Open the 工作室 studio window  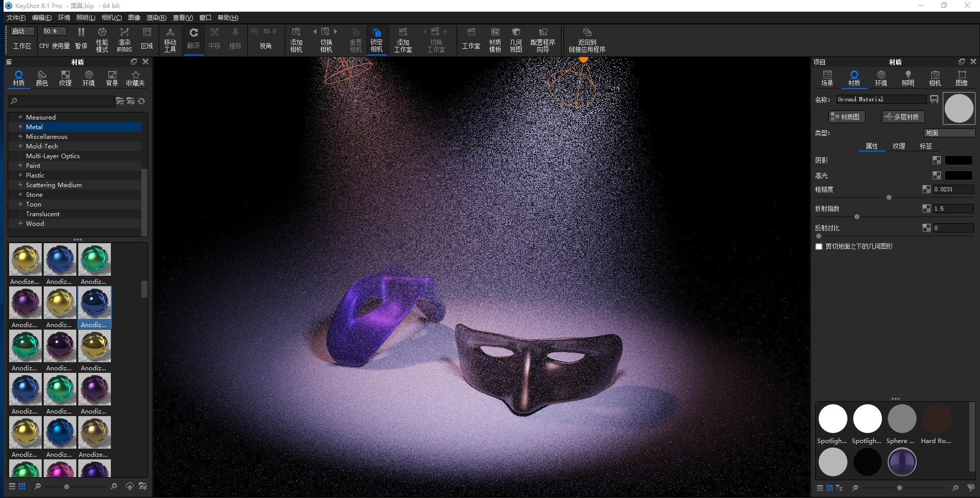tap(471, 39)
